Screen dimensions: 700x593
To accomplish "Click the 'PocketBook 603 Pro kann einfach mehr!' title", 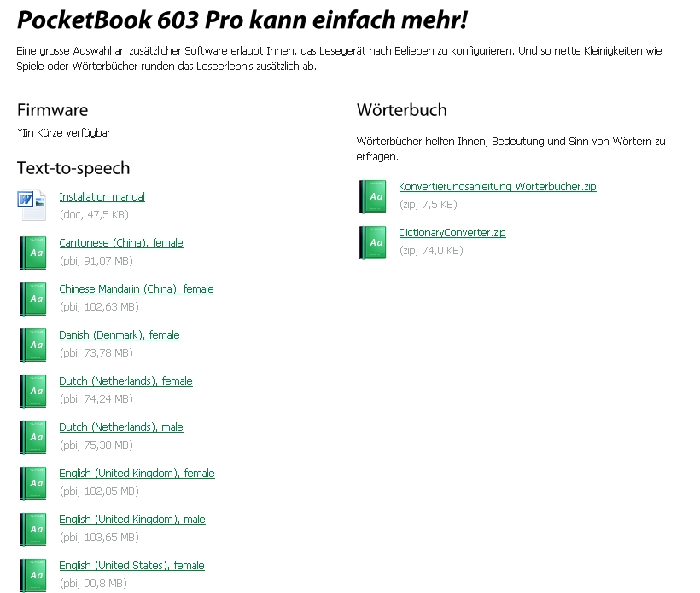I will (242, 20).
